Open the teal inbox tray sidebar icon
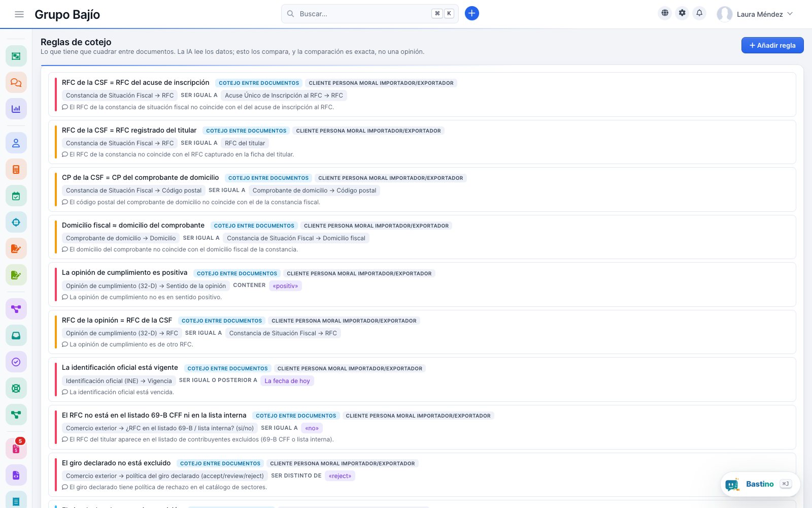 click(x=16, y=335)
